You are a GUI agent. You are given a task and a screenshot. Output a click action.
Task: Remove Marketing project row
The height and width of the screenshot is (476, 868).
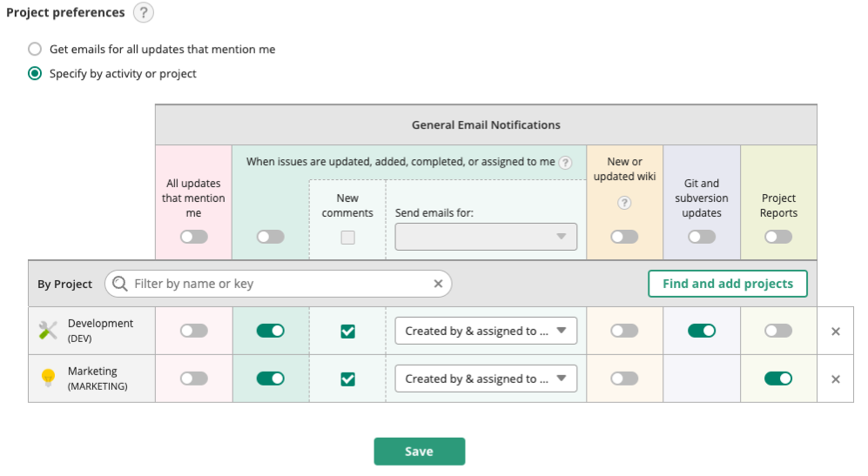point(836,379)
